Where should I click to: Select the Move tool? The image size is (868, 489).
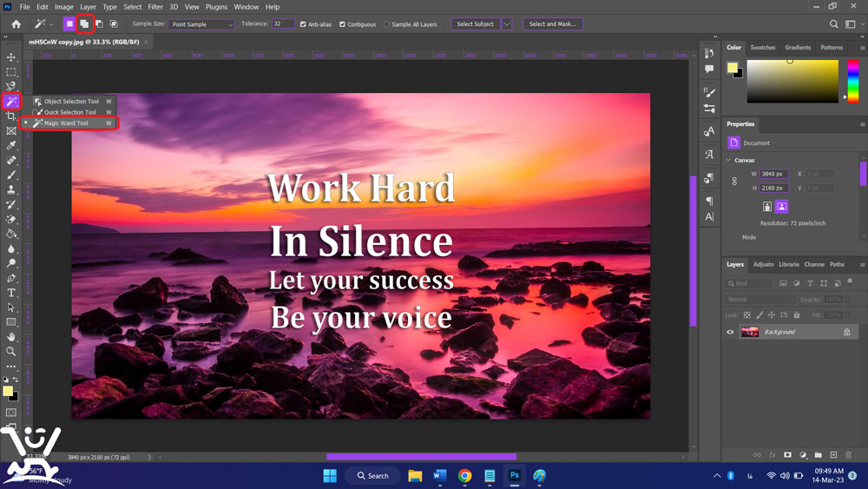11,57
